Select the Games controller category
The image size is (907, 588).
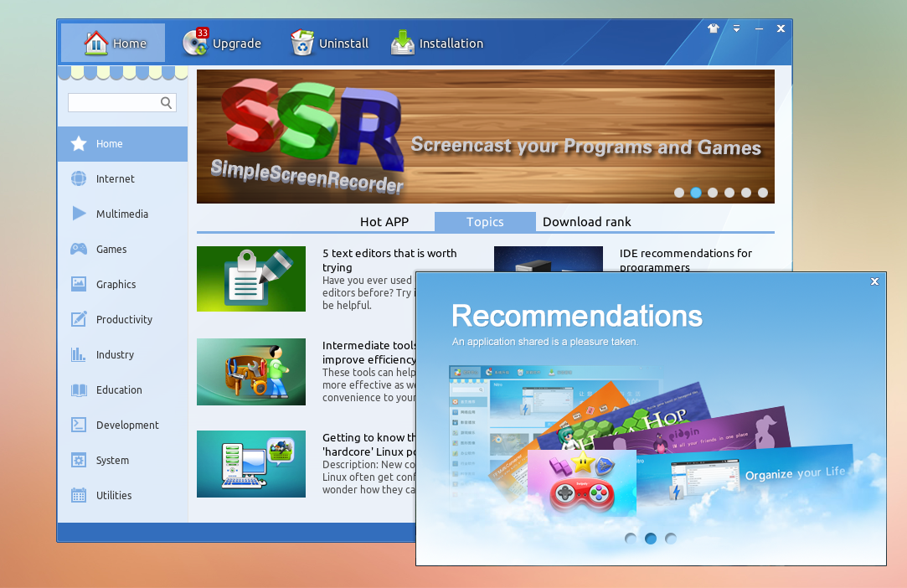[x=79, y=249]
